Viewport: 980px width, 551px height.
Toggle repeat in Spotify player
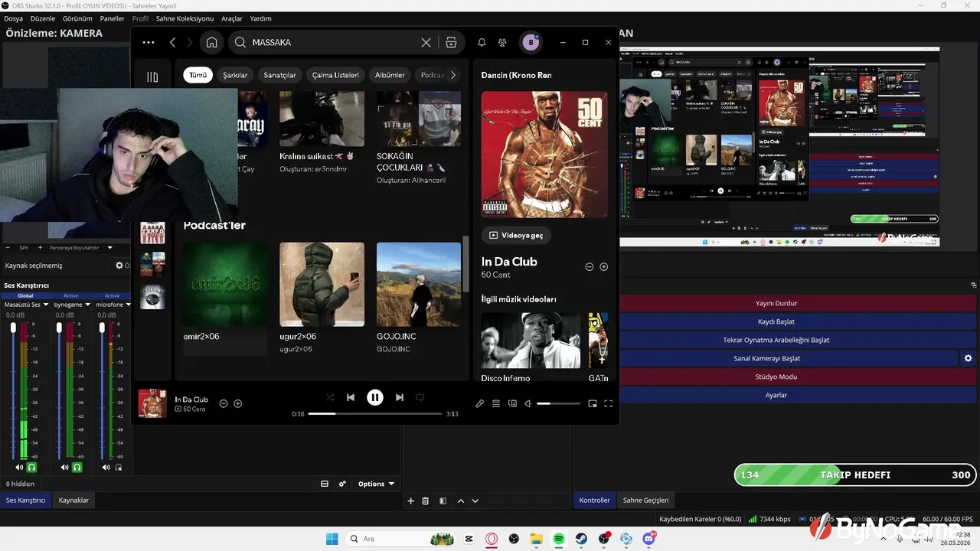420,397
